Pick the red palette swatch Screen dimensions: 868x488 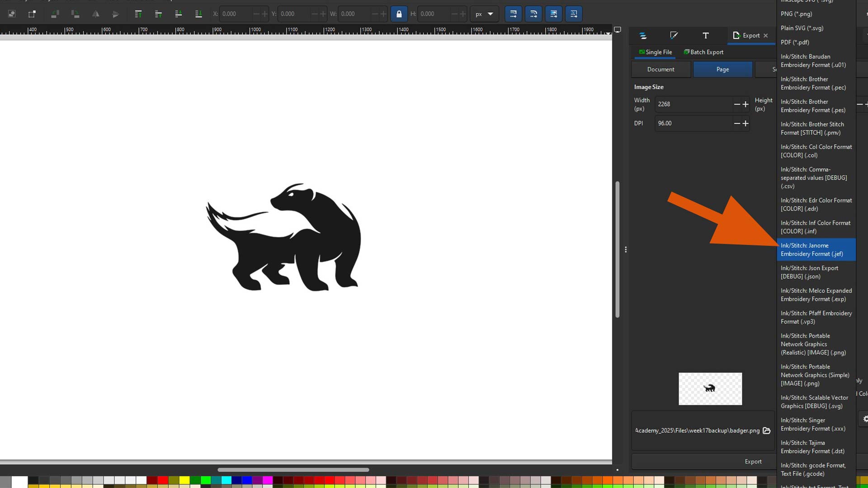[163, 480]
